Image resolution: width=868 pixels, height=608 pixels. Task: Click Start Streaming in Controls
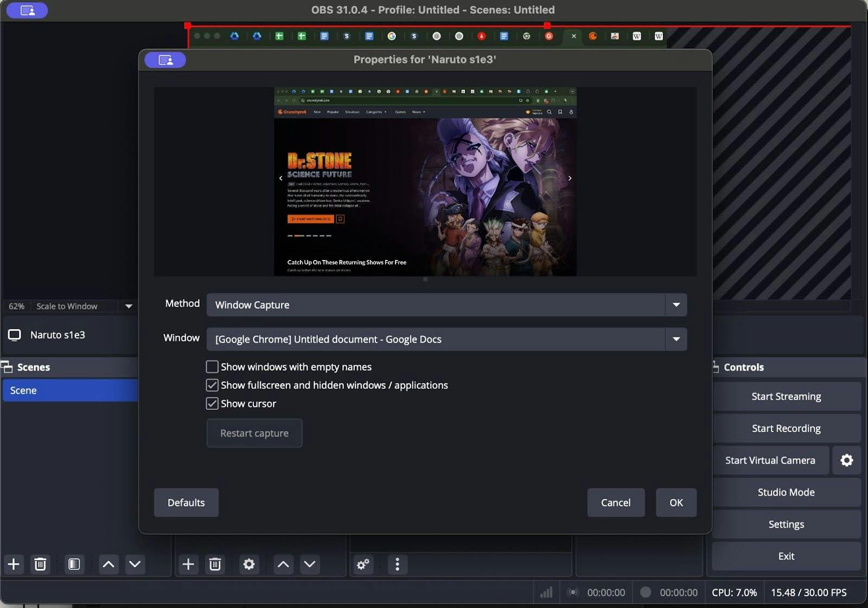pos(786,396)
